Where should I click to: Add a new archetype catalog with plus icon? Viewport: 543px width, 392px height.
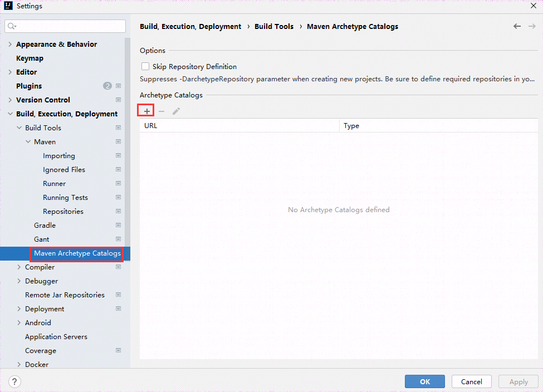147,111
